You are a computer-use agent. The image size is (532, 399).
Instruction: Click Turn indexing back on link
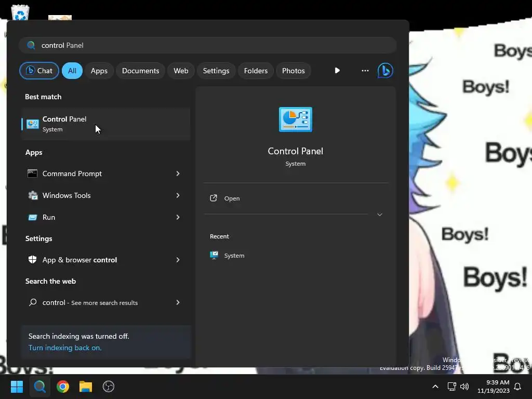pos(65,348)
